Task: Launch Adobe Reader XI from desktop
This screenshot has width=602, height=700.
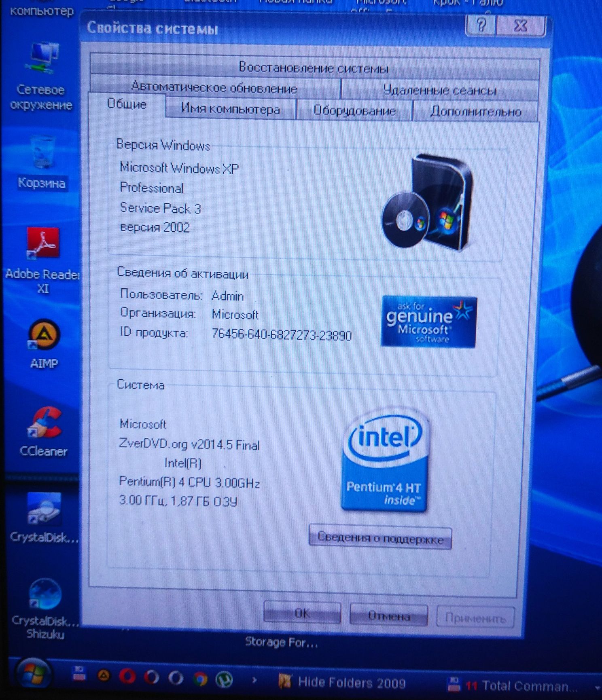Action: pos(42,261)
